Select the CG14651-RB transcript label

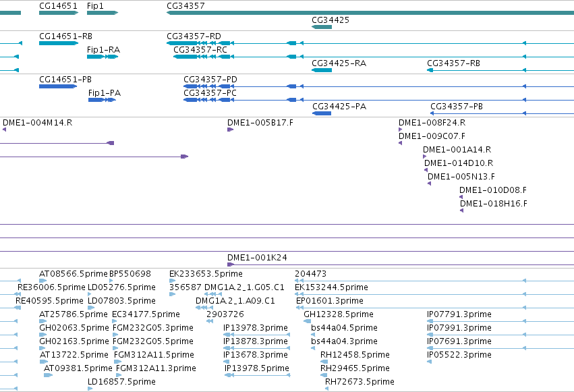[x=66, y=36]
